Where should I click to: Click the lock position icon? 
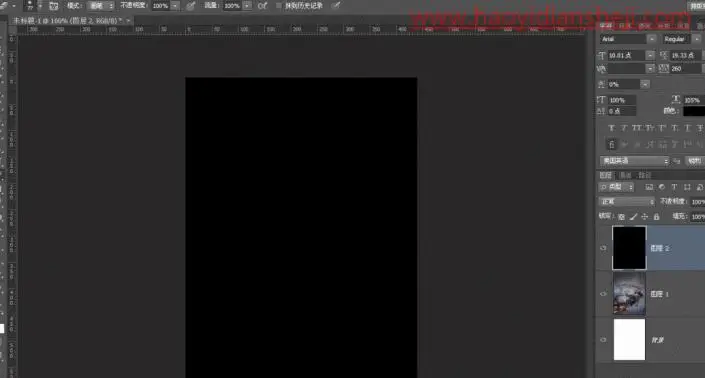[x=645, y=217]
